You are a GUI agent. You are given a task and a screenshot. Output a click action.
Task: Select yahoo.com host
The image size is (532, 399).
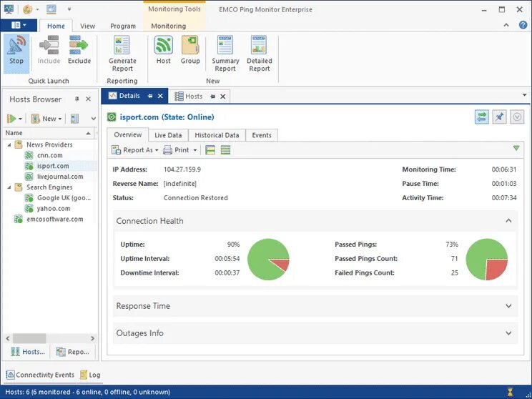54,208
